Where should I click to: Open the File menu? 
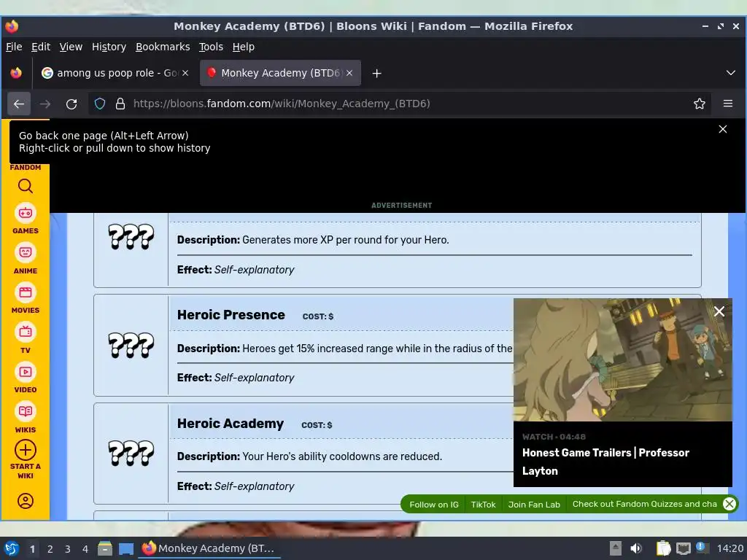[14, 47]
